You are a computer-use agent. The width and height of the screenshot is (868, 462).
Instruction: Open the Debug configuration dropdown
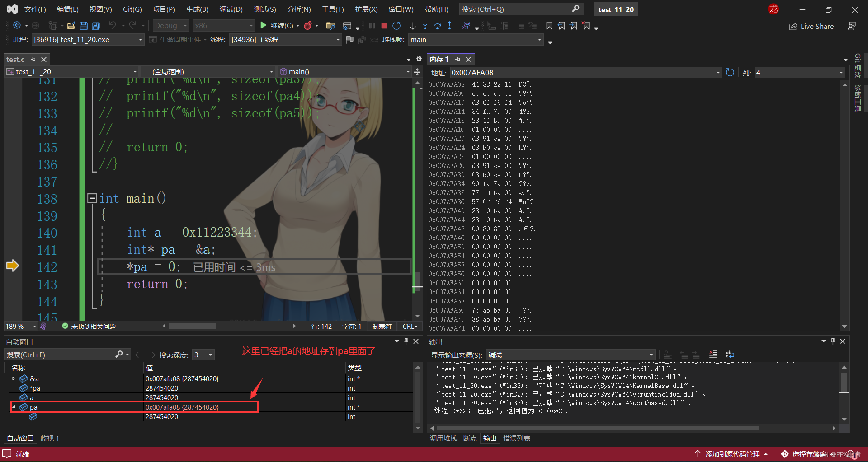click(x=170, y=26)
